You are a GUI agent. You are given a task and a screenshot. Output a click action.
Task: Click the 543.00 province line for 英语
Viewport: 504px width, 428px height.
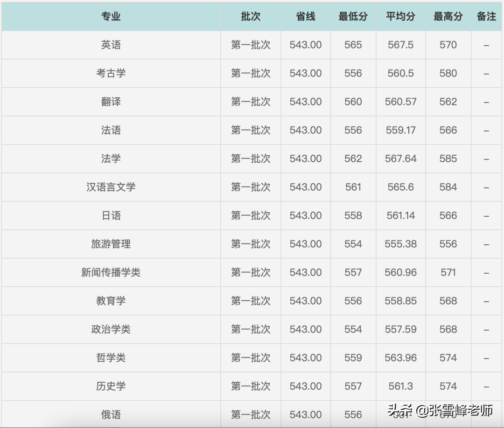[305, 45]
